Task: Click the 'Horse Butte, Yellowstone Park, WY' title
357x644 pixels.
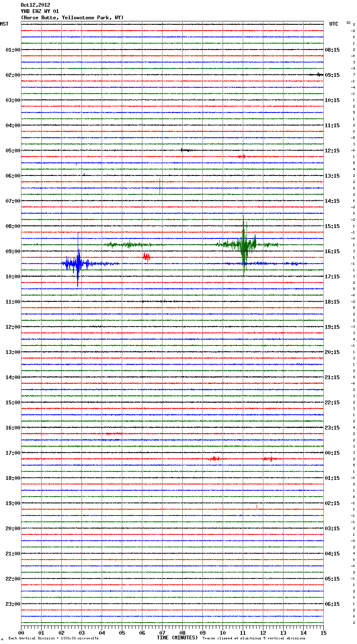Action: pyautogui.click(x=72, y=18)
